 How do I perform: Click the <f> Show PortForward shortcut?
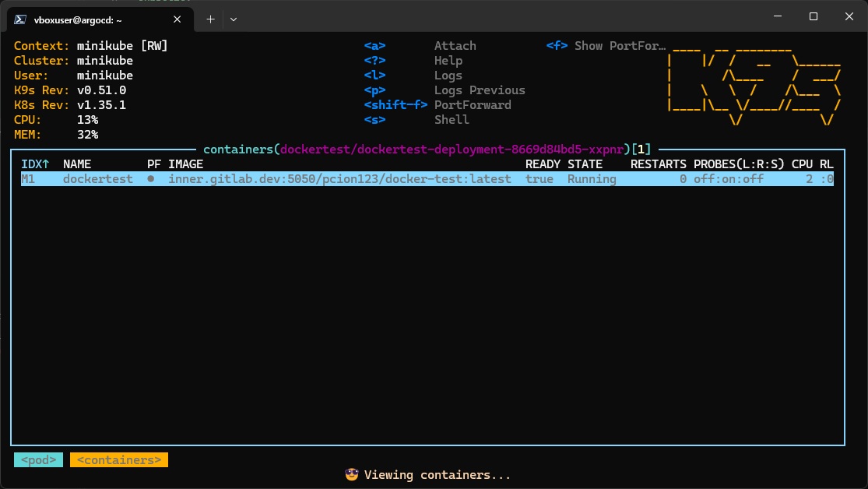(606, 46)
